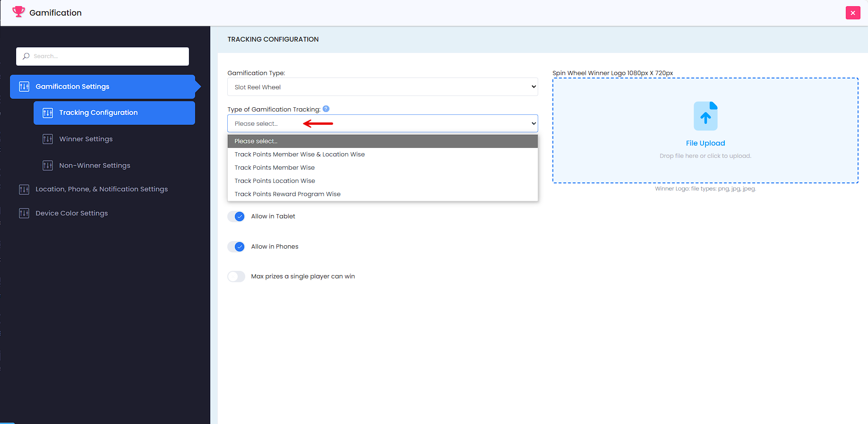Screen dimensions: 868x424
Task: Click the Location, Phone, & Notification icon
Action: pos(24,190)
